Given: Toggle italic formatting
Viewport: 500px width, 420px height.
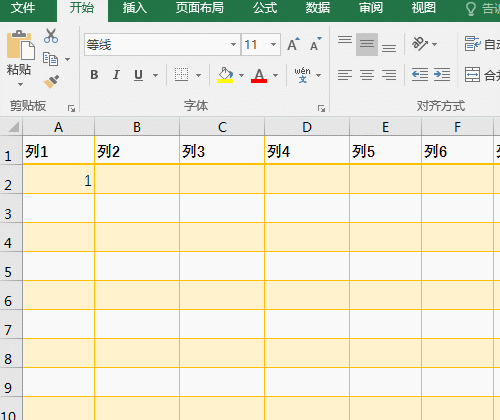Looking at the screenshot, I should 116,75.
